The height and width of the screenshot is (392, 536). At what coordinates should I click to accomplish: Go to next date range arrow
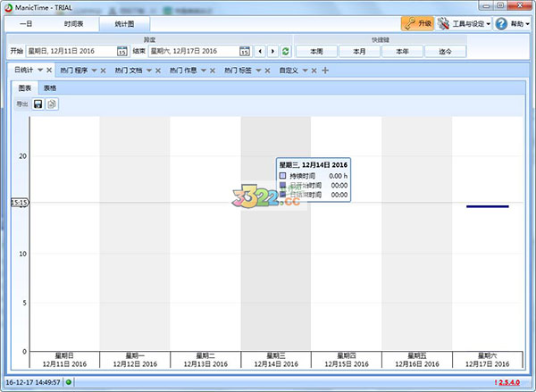click(272, 52)
